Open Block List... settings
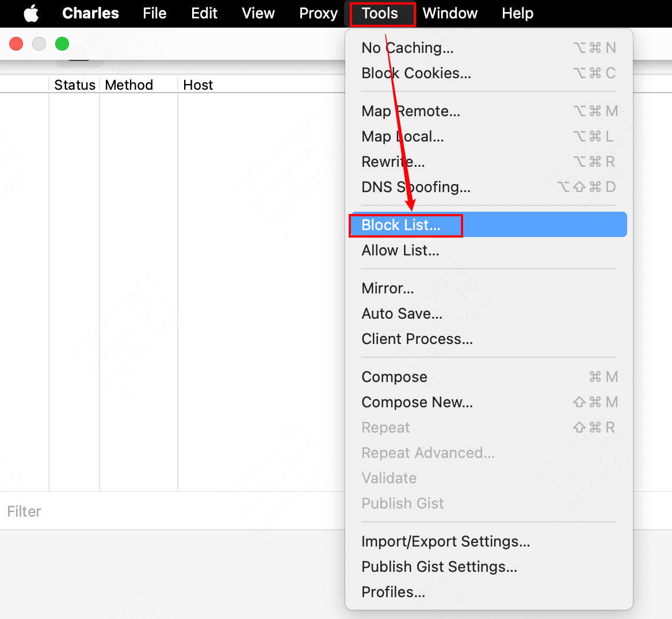The height and width of the screenshot is (619, 672). click(x=488, y=224)
